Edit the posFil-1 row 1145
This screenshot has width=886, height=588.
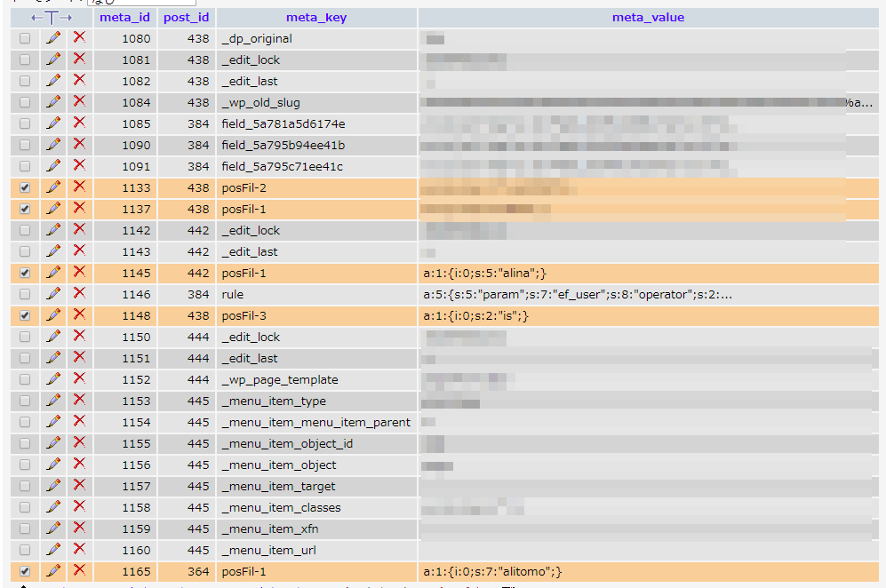pyautogui.click(x=53, y=273)
